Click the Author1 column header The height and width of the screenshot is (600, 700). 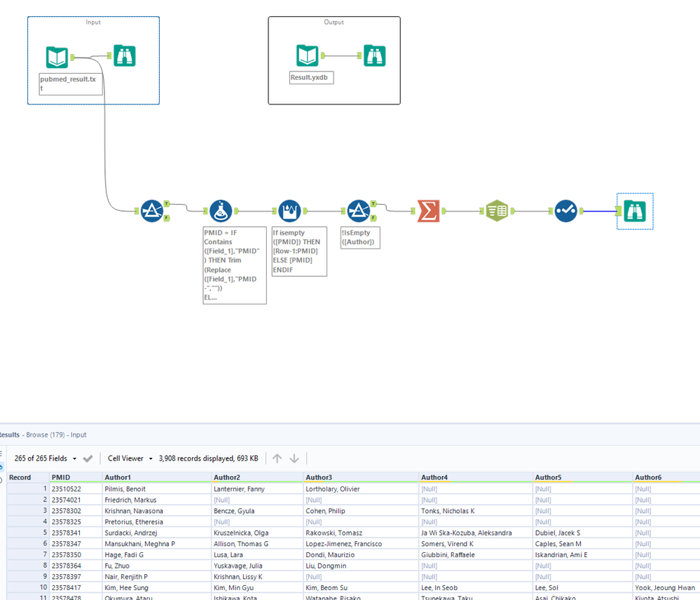(x=157, y=477)
